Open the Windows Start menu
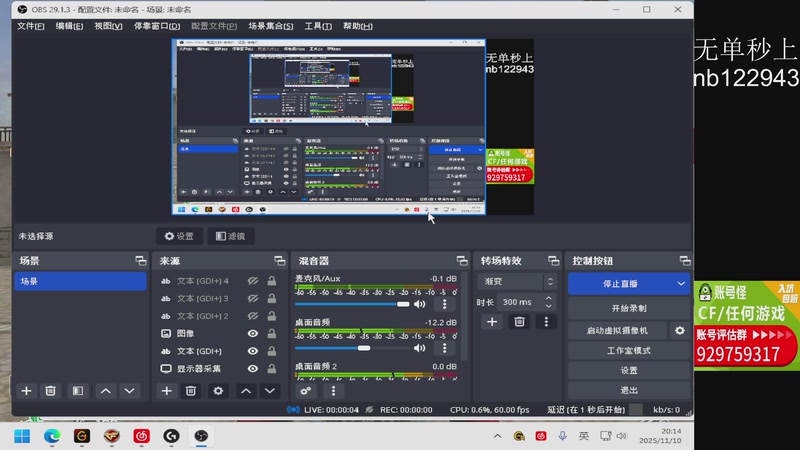800x450 pixels. [x=22, y=436]
